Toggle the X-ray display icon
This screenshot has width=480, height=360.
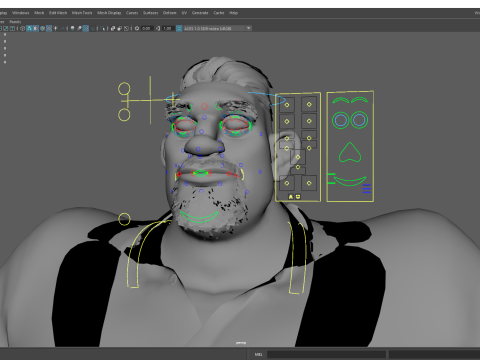(113, 28)
